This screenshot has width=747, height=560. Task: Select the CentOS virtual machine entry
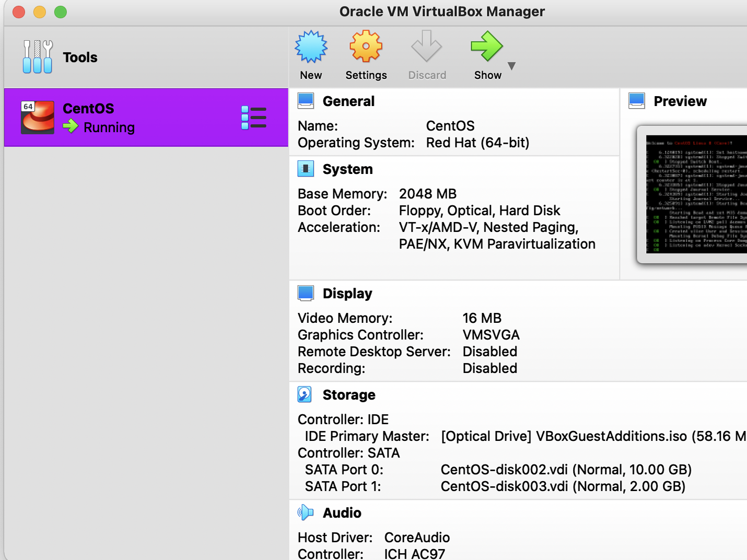click(x=146, y=118)
